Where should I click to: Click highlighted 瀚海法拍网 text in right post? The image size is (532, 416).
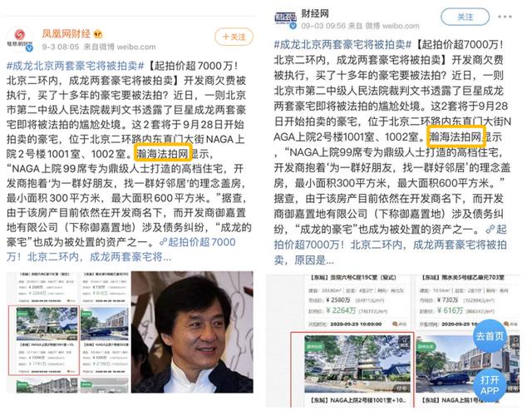tap(456, 137)
